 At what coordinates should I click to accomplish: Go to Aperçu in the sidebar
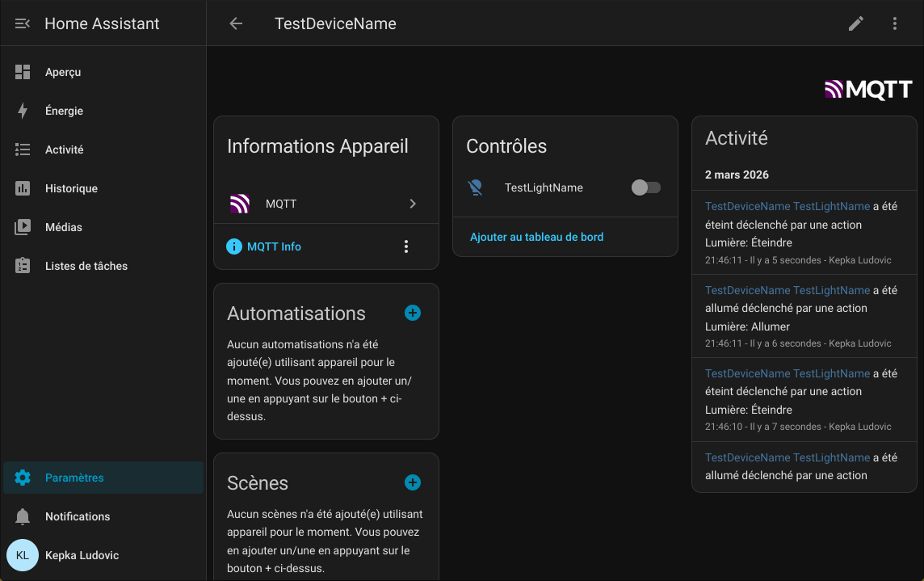click(x=63, y=72)
